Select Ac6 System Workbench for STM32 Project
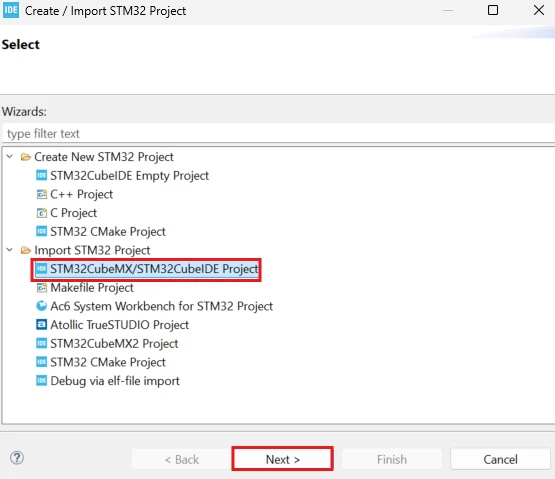This screenshot has width=555, height=479. click(161, 306)
